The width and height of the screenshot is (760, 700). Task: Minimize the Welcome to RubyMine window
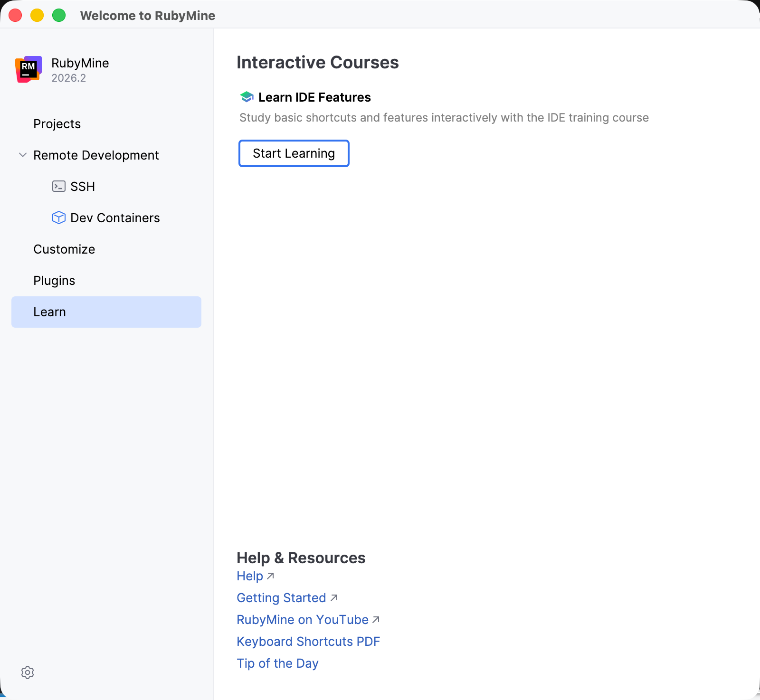pyautogui.click(x=37, y=15)
